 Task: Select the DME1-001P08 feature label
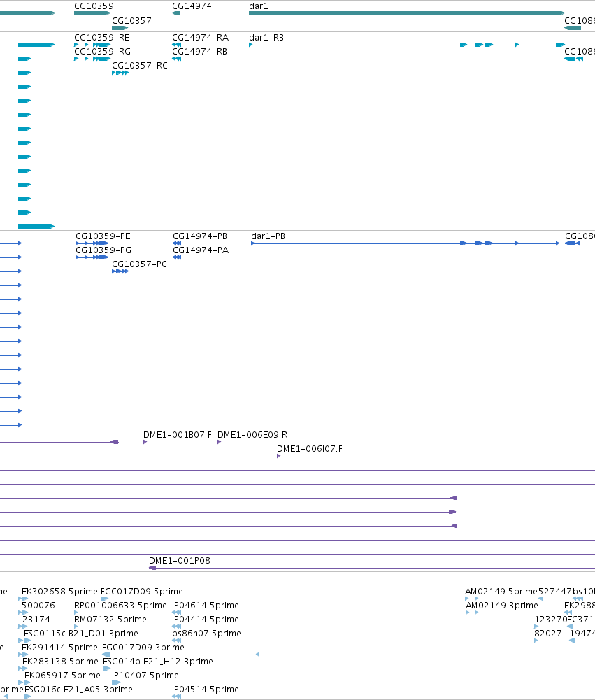[x=179, y=561]
